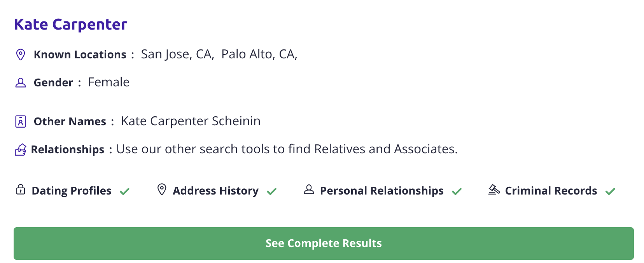Click the Relationships house icon
Image resolution: width=644 pixels, height=263 pixels.
(x=21, y=149)
